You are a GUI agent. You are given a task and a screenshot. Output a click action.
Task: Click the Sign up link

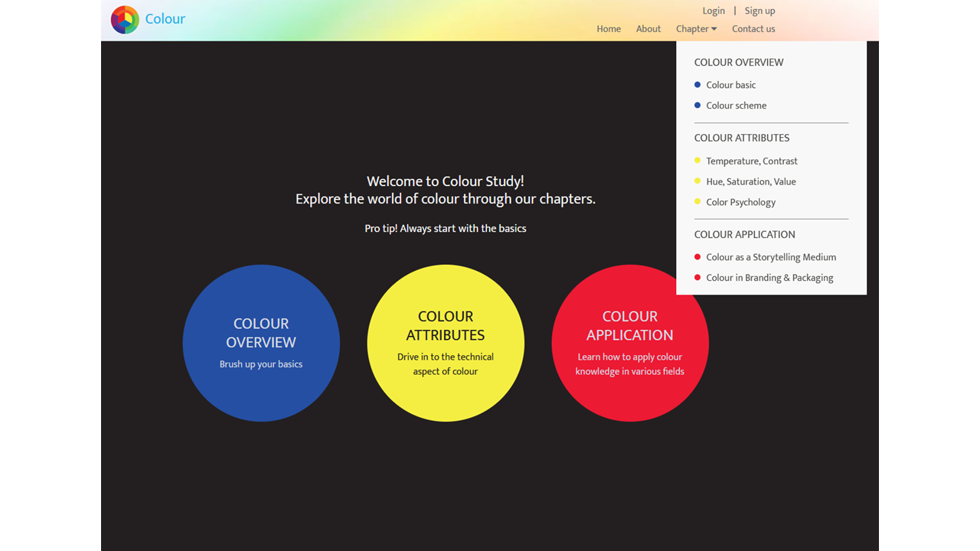[x=759, y=11]
